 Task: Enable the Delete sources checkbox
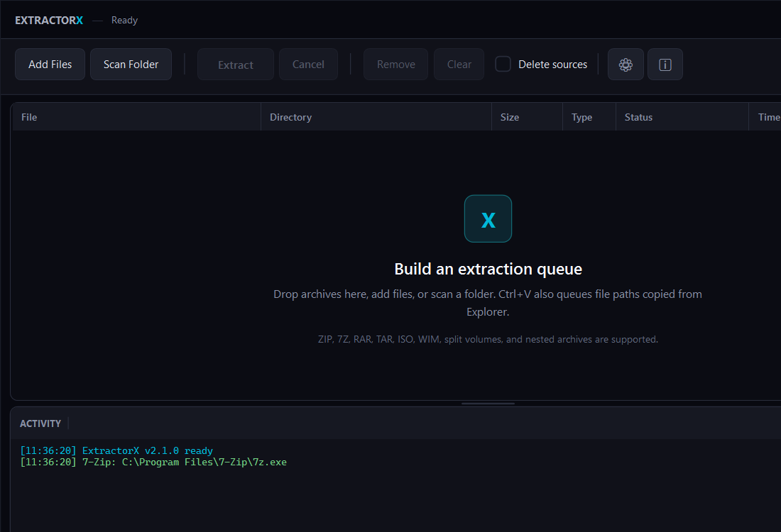click(503, 63)
